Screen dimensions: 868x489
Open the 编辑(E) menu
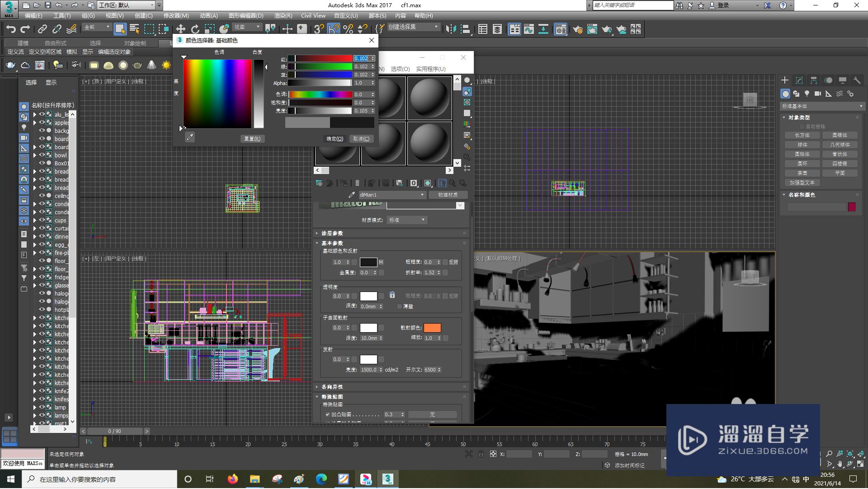(x=33, y=16)
